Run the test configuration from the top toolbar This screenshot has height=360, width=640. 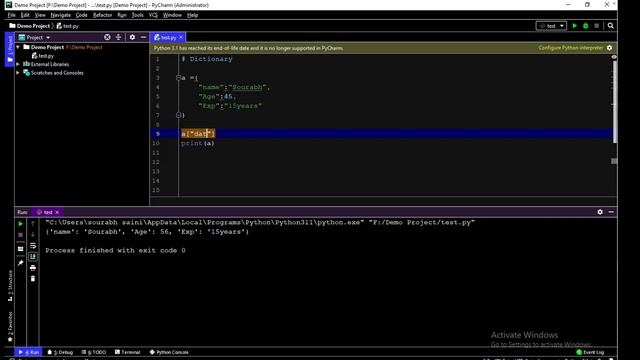click(575, 26)
